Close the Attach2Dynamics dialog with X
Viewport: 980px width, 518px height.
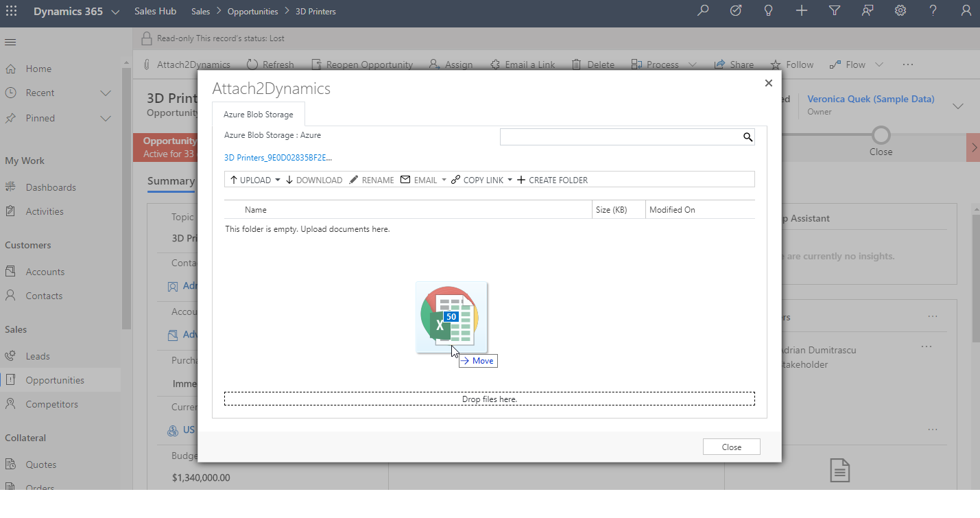(768, 83)
